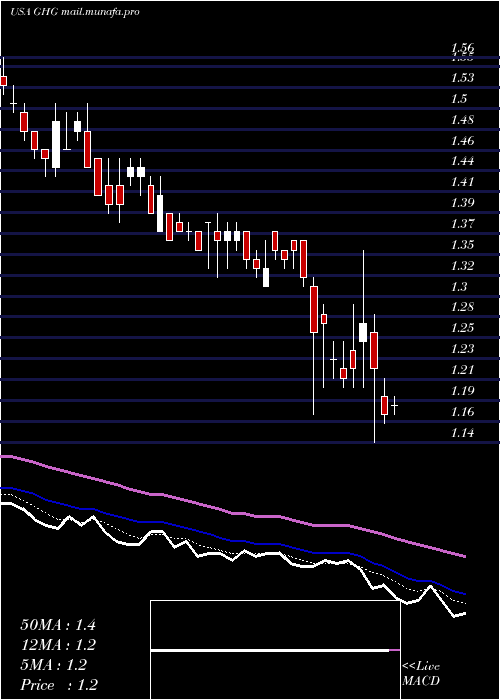Click the latest doji candlestick at chart's right end
The height and width of the screenshot is (700, 500).
tap(395, 405)
